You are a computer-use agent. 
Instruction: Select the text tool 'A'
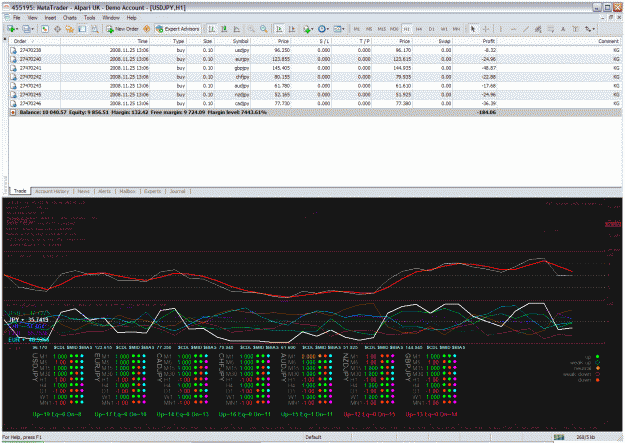[563, 29]
